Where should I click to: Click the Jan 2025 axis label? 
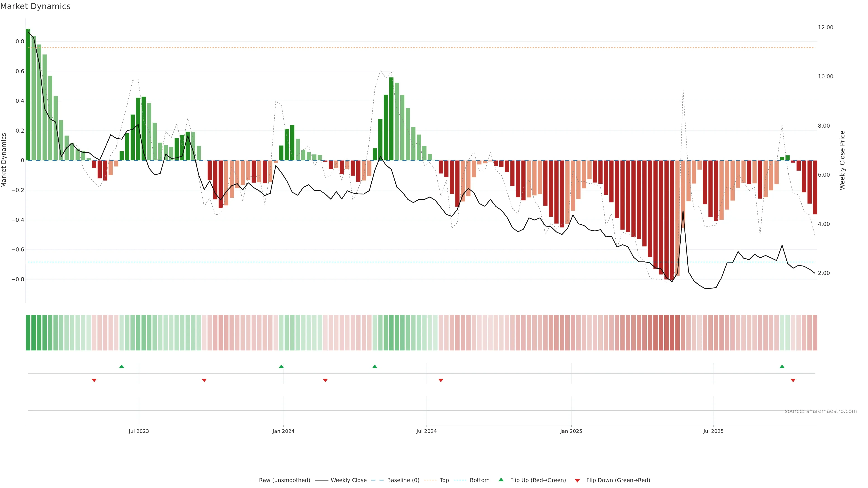[571, 431]
